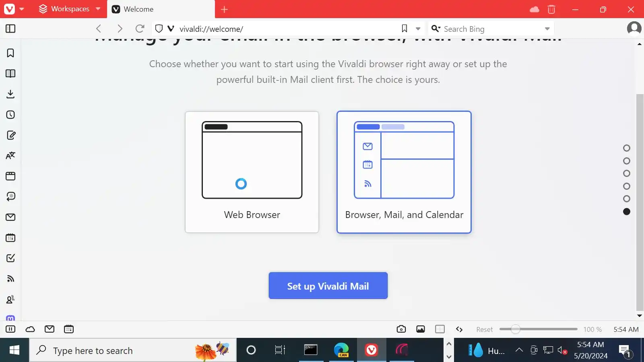Jump to third welcome page dot
The width and height of the screenshot is (644, 362).
pyautogui.click(x=627, y=173)
